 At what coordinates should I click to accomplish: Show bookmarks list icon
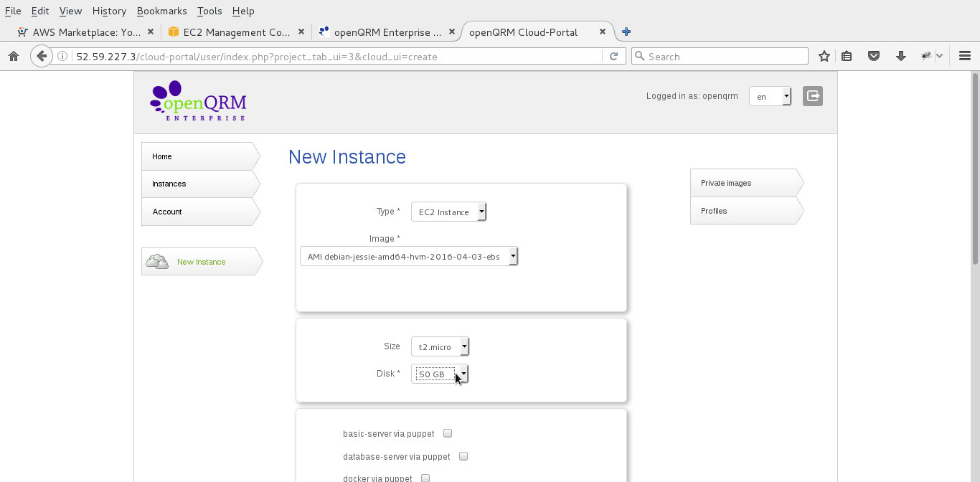click(x=847, y=56)
